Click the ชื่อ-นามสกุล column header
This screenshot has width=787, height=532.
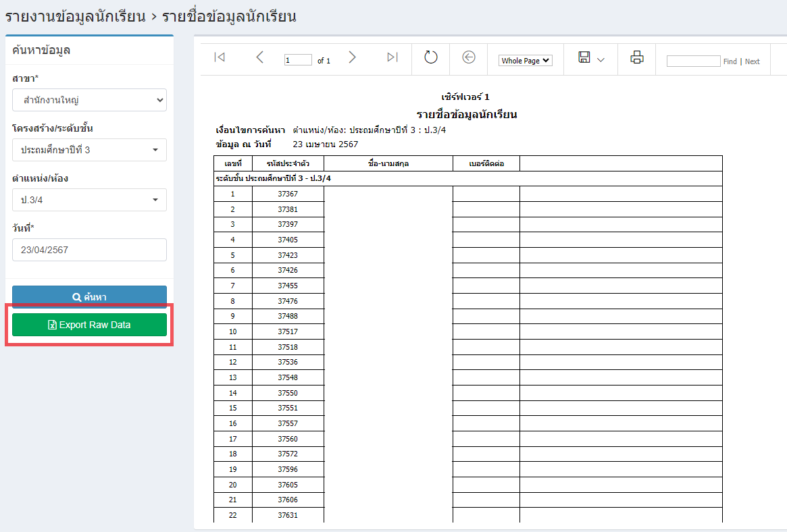[388, 163]
